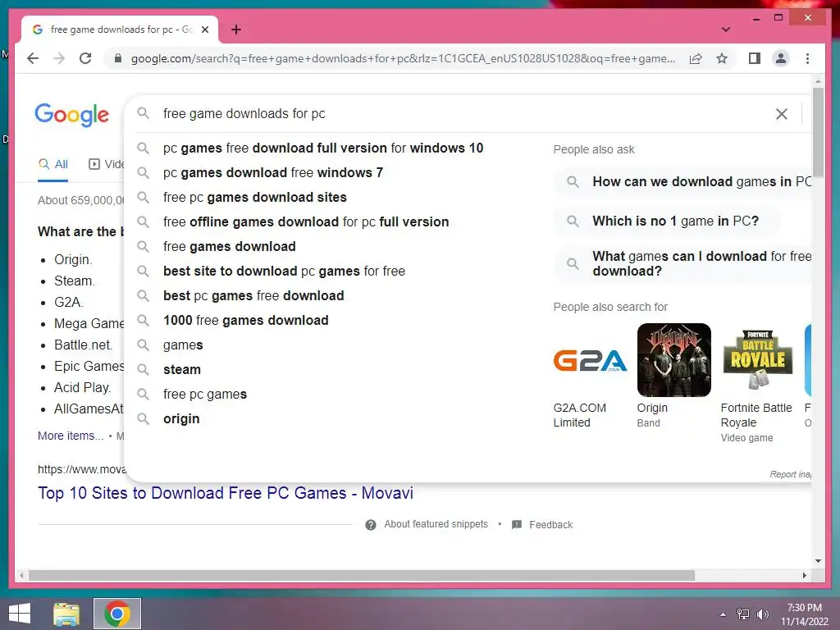Open the Windows Start menu
This screenshot has height=630, width=840.
point(20,614)
